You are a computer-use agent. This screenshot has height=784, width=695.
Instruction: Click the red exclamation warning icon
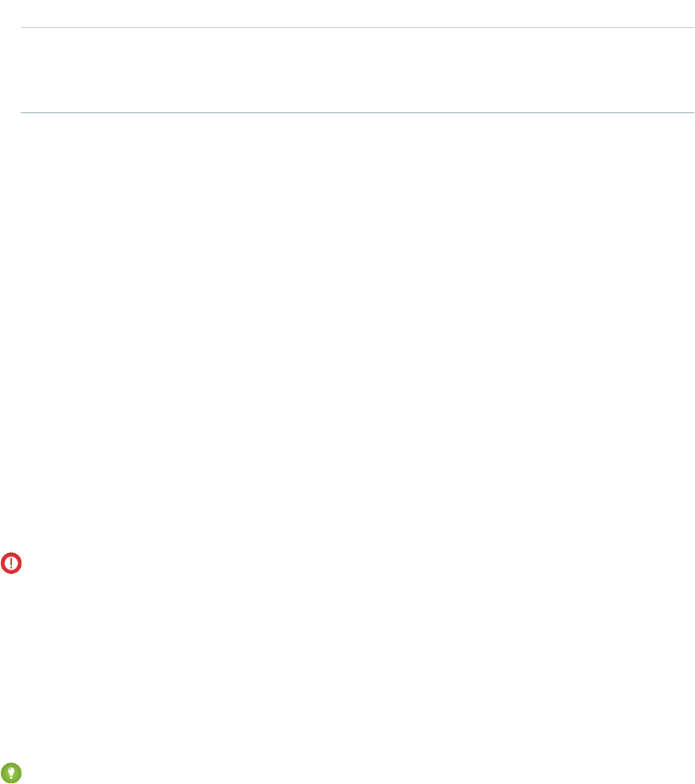point(11,563)
